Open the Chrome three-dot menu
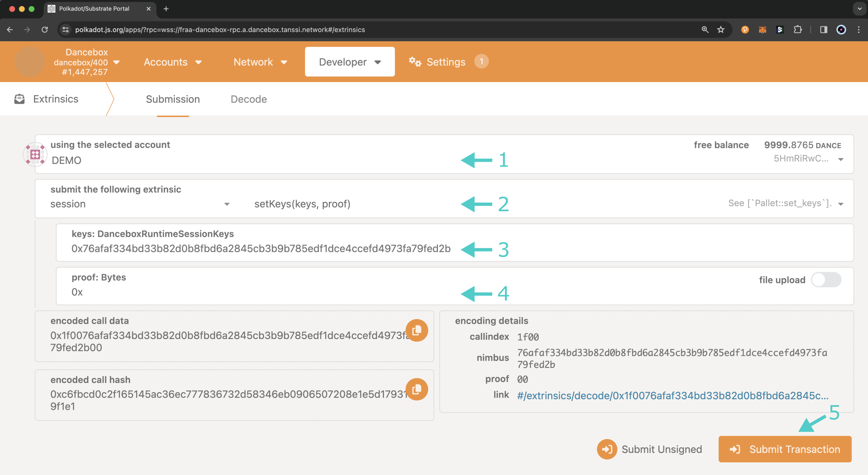 (859, 30)
